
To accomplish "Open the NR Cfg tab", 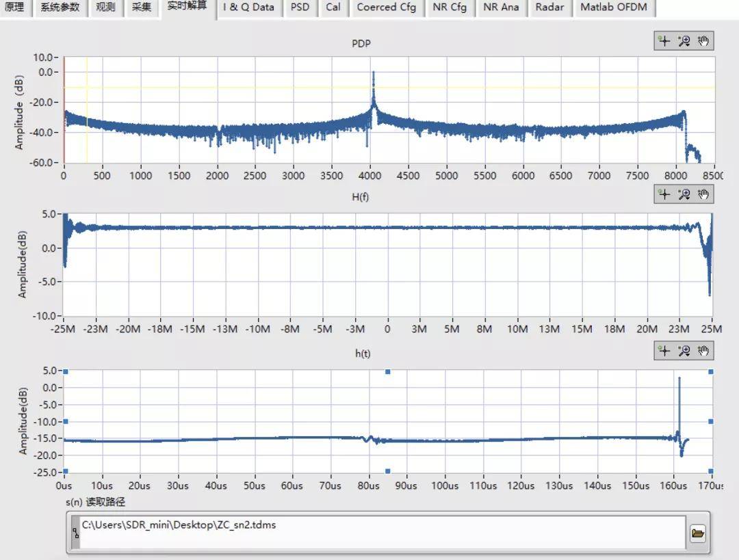I will point(450,8).
